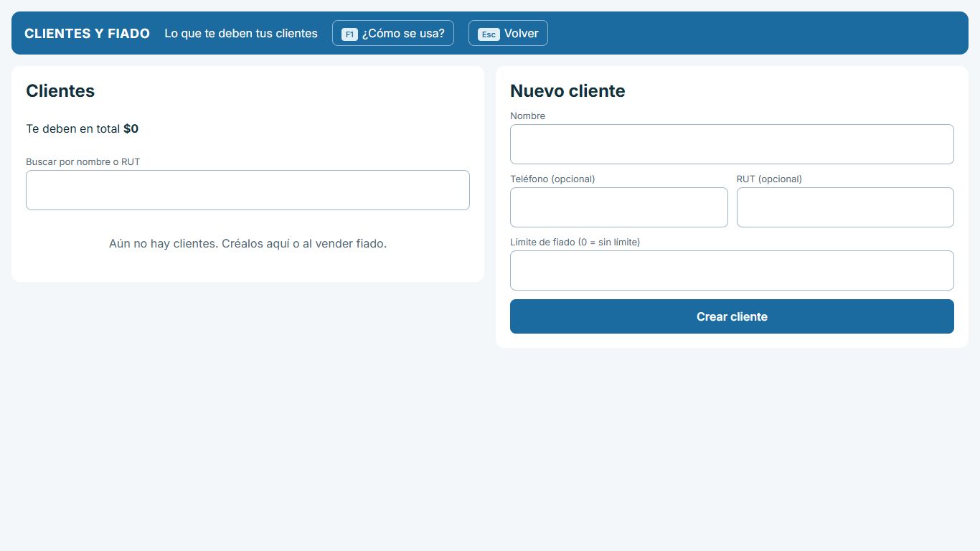The height and width of the screenshot is (551, 980).
Task: Click the 'Límite de fiado (0 = sin límite)' label
Action: click(575, 242)
